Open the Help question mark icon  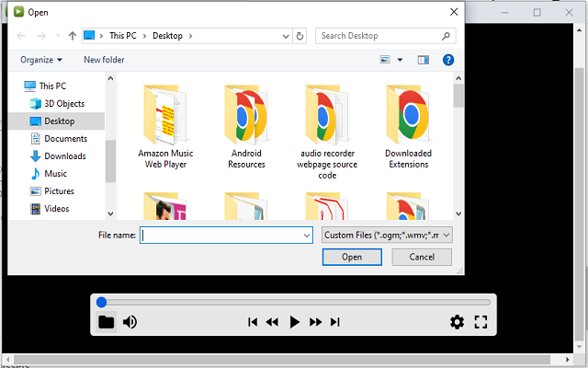(x=448, y=60)
